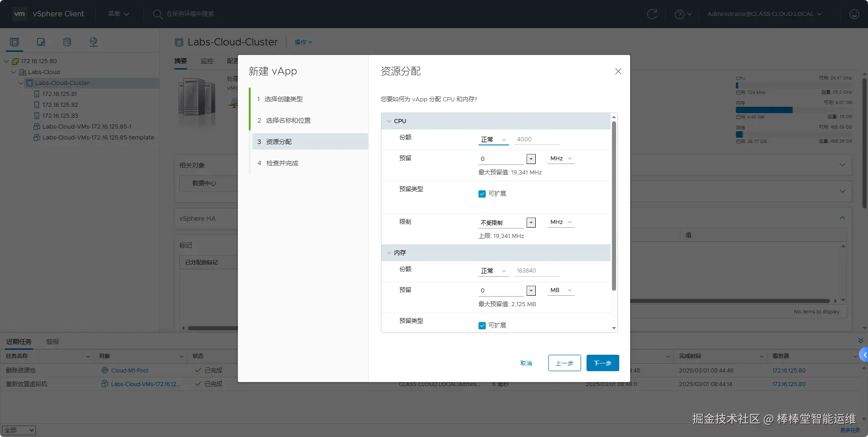Switch to the 近期任务 tab

click(x=19, y=342)
